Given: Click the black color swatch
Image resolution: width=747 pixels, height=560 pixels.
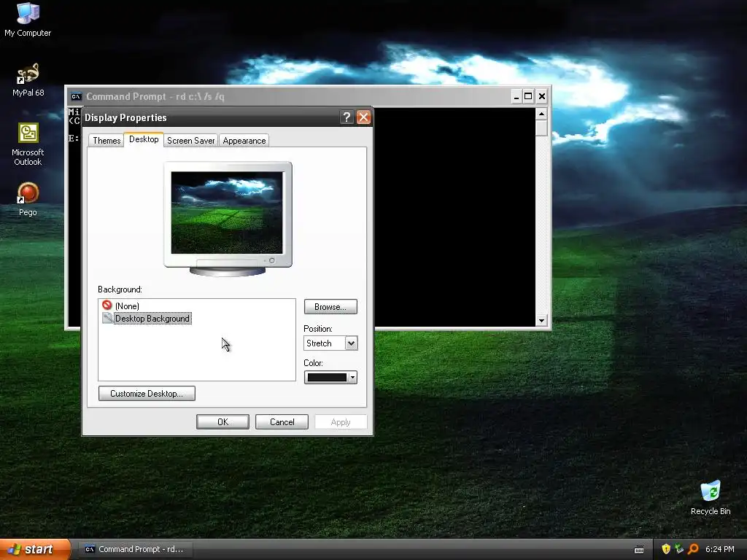Looking at the screenshot, I should 327,378.
